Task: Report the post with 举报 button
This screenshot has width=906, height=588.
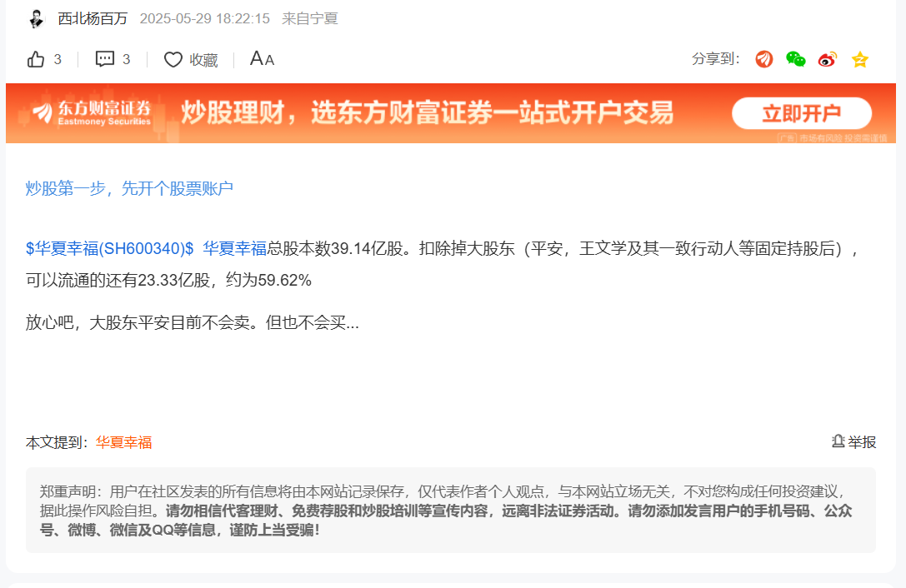Action: click(x=854, y=442)
